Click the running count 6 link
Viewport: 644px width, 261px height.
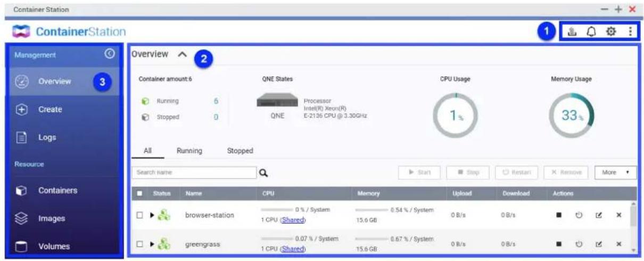pos(216,101)
